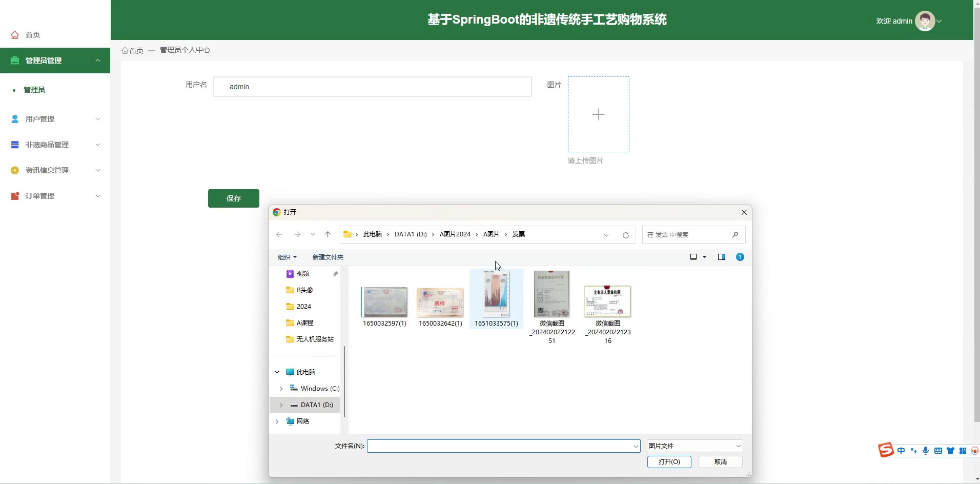
Task: Click the 保存 button
Action: pos(233,198)
